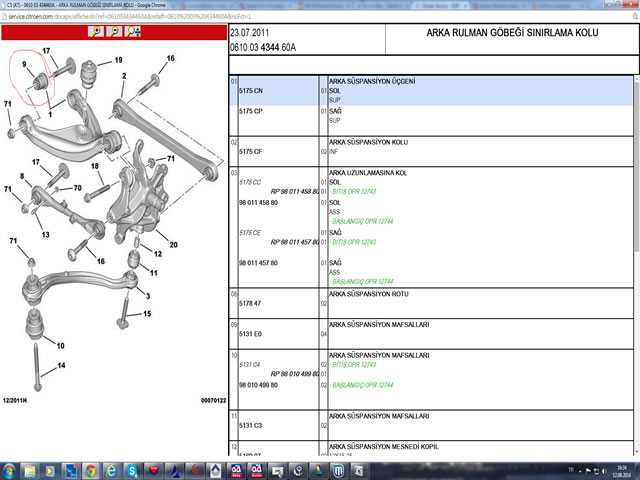Click replacement reference RP 98 011 458 80
The image size is (640, 480).
tap(295, 191)
